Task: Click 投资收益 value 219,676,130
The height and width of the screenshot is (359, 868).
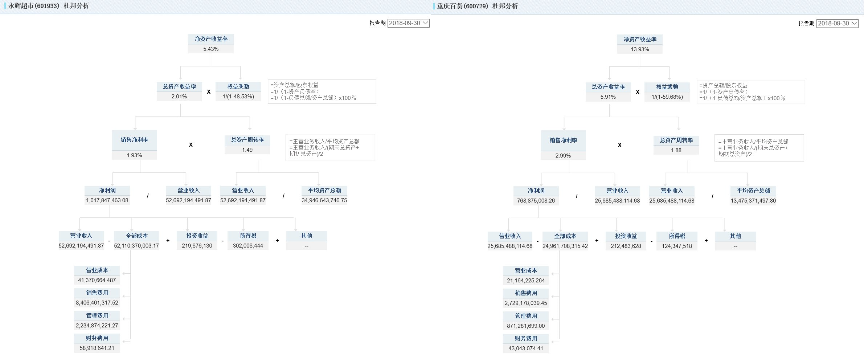Action: point(197,246)
